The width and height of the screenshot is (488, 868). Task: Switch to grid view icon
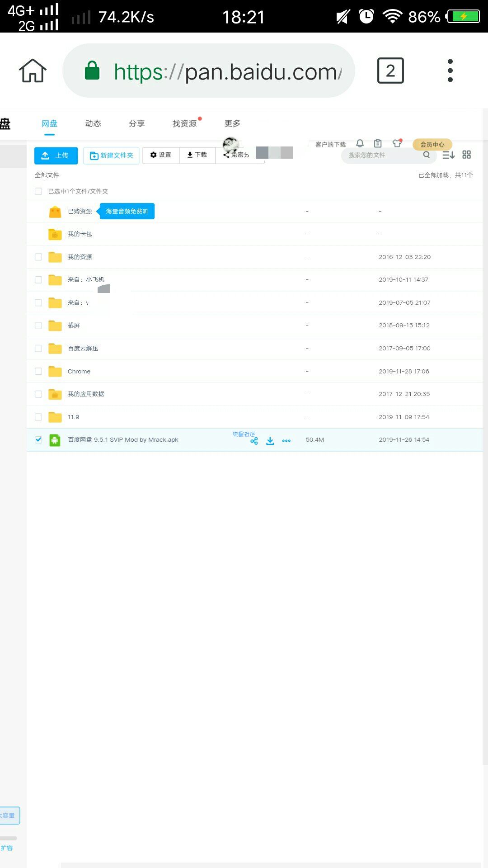467,155
